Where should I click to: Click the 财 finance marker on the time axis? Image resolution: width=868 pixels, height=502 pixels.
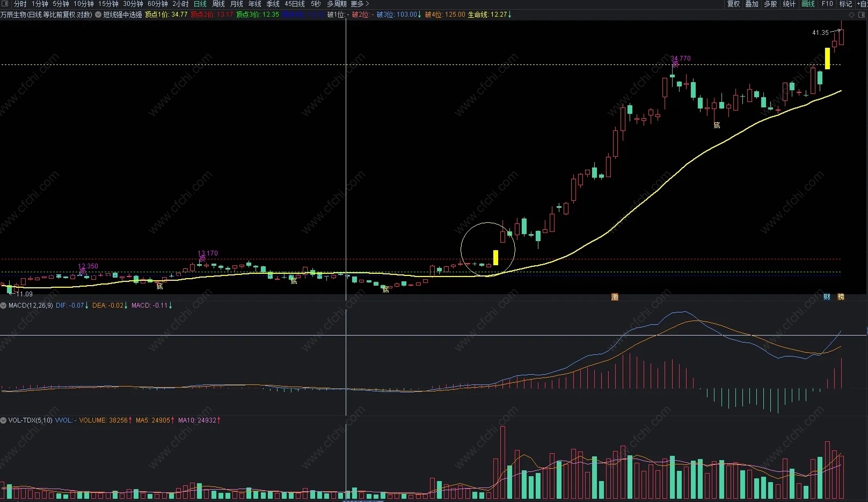click(827, 297)
